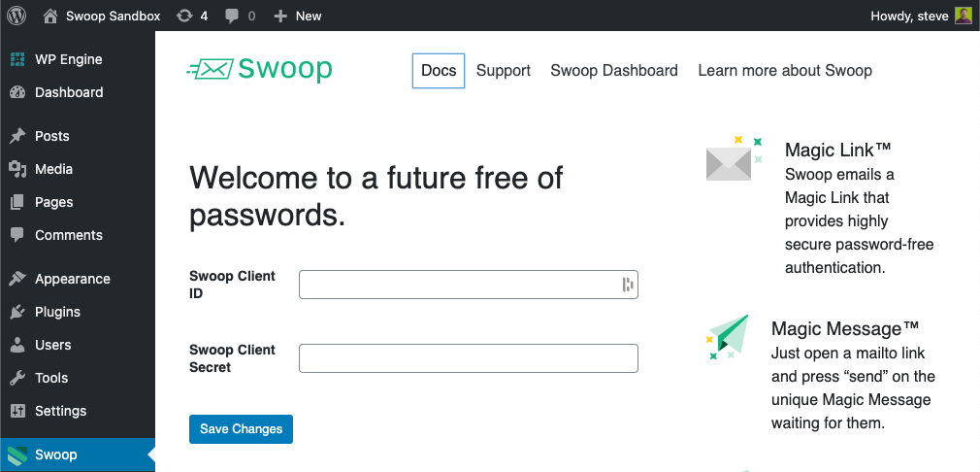
Task: Open the Swoop Dashboard link
Action: [614, 71]
